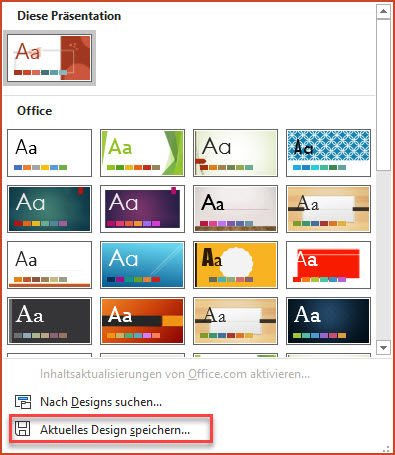
Task: Click the browse icon beside Nach Designs suchen
Action: coord(23,402)
